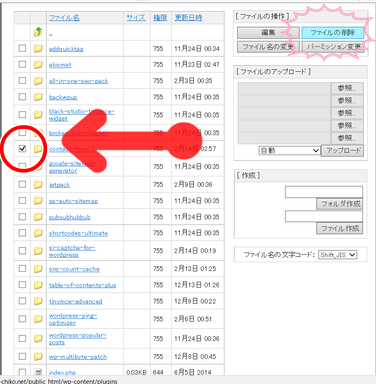Open the shortcodes-ultimate folder link
Viewport: 376px width, 384px height.
coord(78,233)
